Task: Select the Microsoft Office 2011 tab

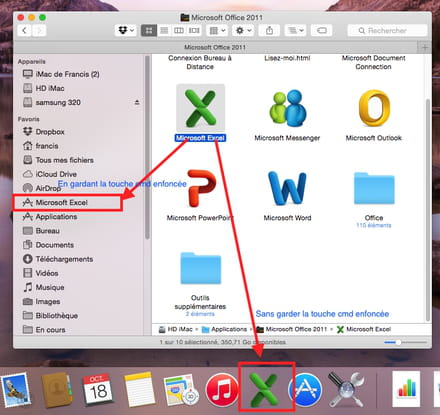Action: pyautogui.click(x=215, y=47)
